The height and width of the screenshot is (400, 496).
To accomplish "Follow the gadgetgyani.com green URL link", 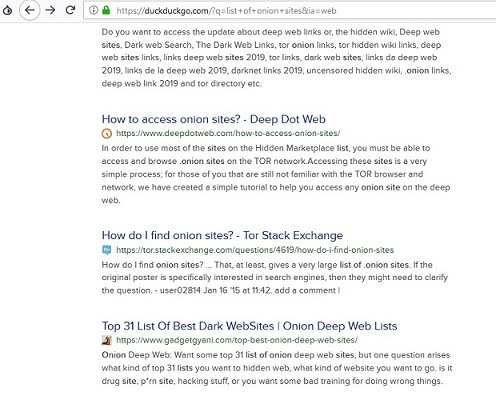I will 237,340.
